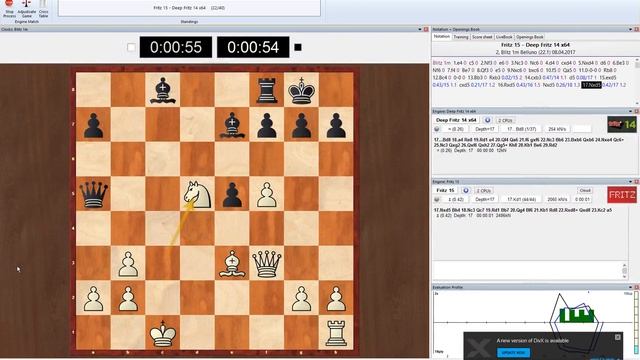Click the Fritz 15 - Deep Fritz 14 x64 game header
640x360 pixels.
pyautogui.click(x=535, y=45)
